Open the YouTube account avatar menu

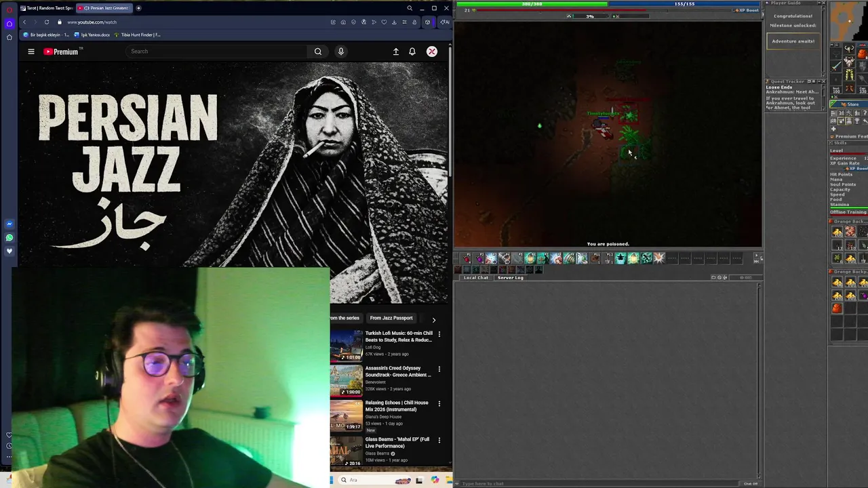point(432,52)
